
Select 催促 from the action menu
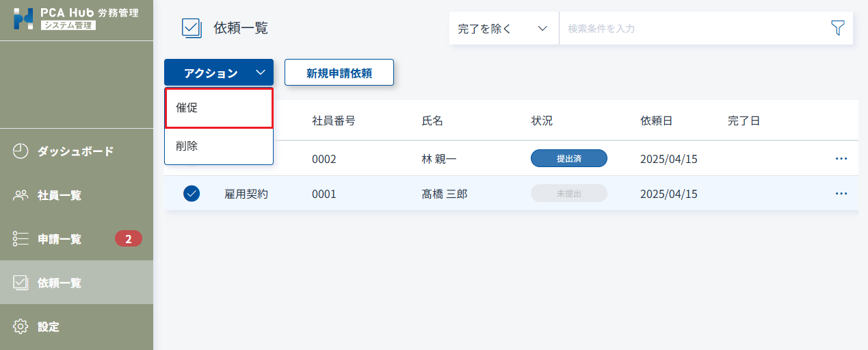point(219,108)
